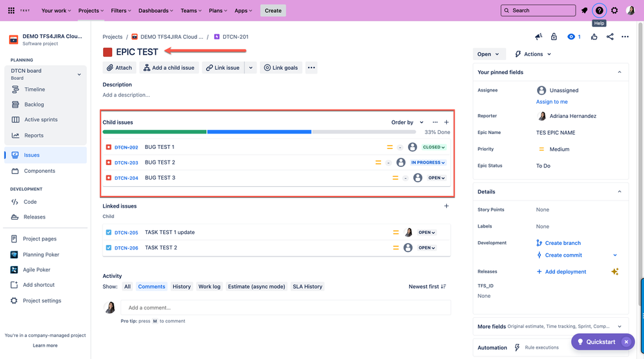Screen dimensions: 644x359
Task: Click the assignee avatar on BUG TEST 3
Action: click(418, 178)
